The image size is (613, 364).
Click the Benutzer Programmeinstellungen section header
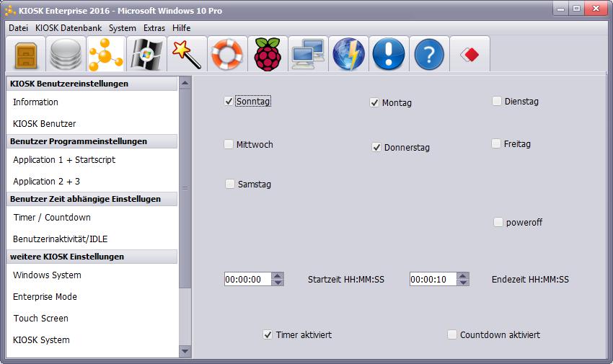pyautogui.click(x=92, y=141)
